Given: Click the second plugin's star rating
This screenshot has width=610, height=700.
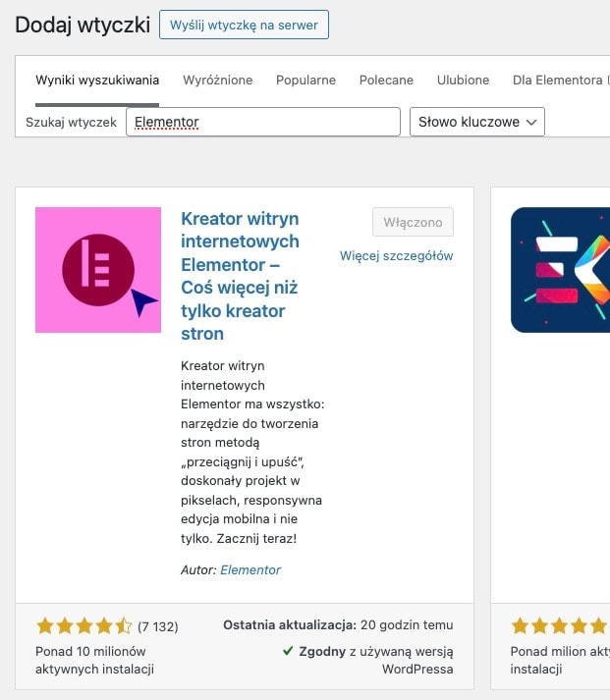Looking at the screenshot, I should [560, 626].
